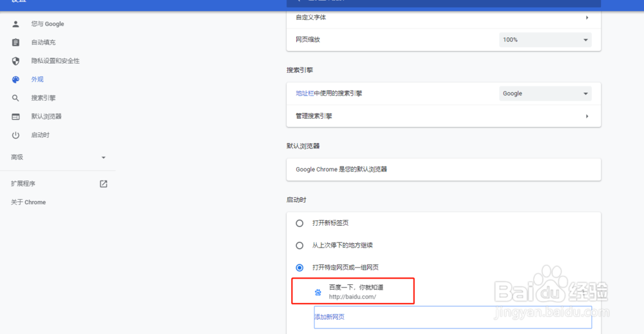
Task: Jump to 默认浏览器 sidebar item
Action: click(46, 117)
